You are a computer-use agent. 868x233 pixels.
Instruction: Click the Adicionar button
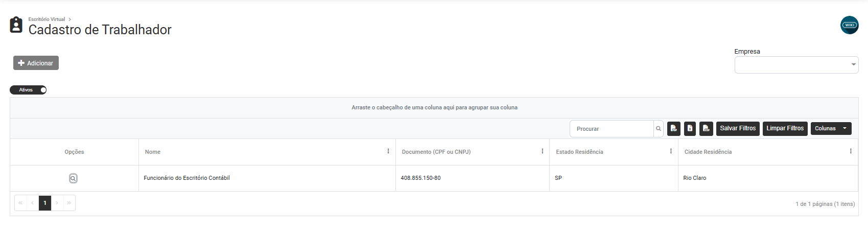36,63
